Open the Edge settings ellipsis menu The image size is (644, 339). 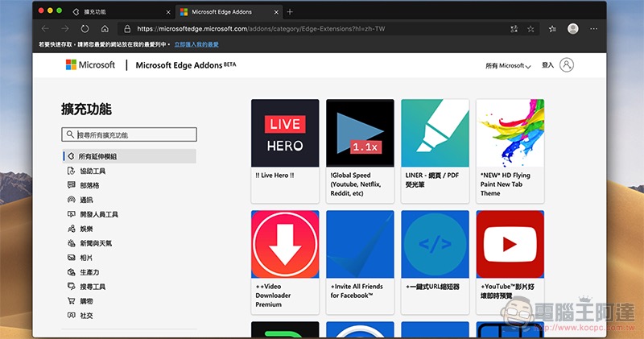click(594, 28)
